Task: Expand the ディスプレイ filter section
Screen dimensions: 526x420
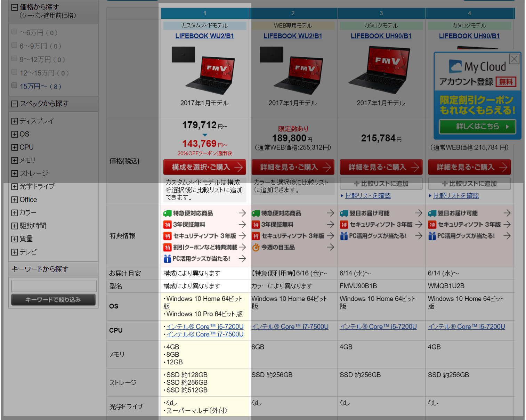Action: click(x=15, y=121)
